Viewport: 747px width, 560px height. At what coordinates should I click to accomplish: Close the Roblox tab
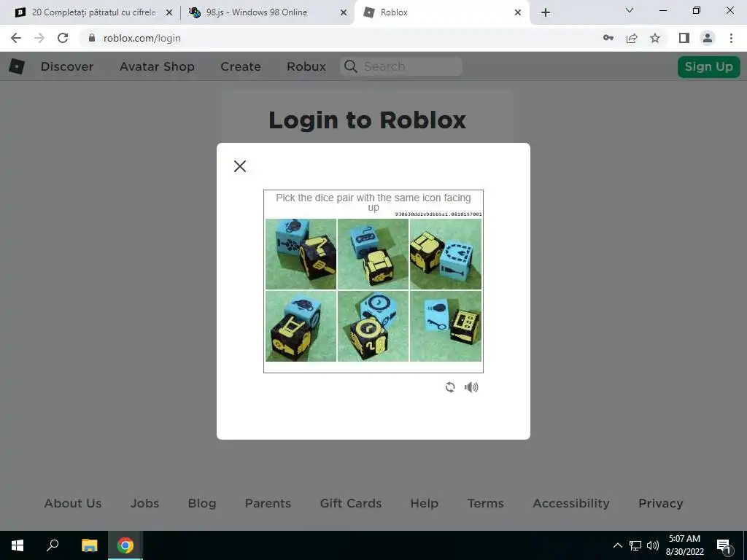[518, 13]
